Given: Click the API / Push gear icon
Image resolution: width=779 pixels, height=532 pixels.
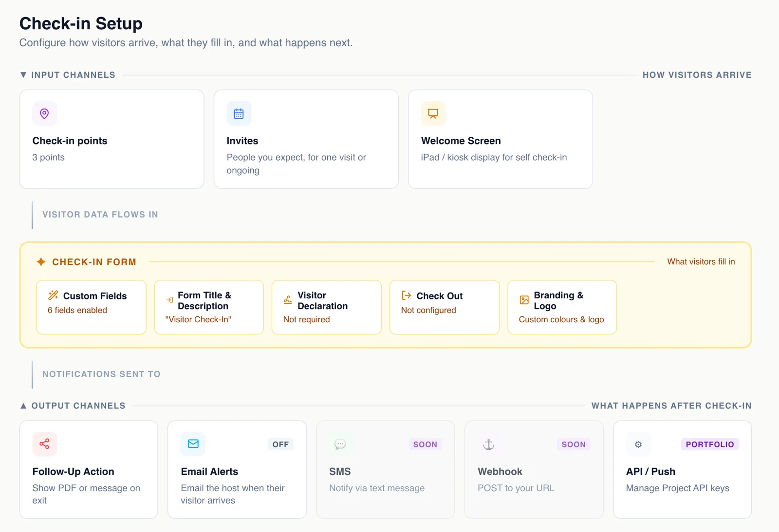Looking at the screenshot, I should tap(638, 444).
